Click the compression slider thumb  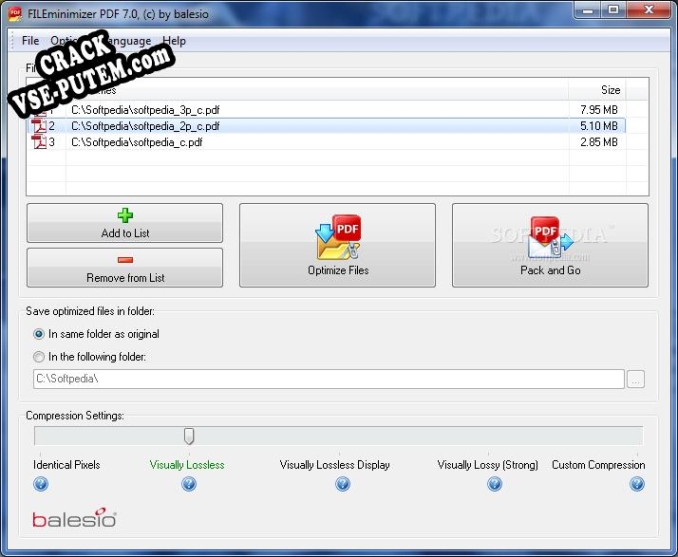[189, 436]
